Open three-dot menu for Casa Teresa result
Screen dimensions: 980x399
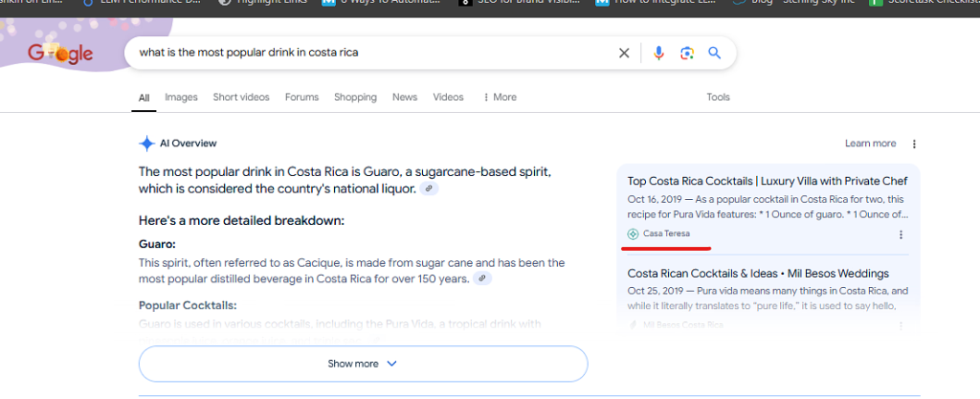click(901, 234)
